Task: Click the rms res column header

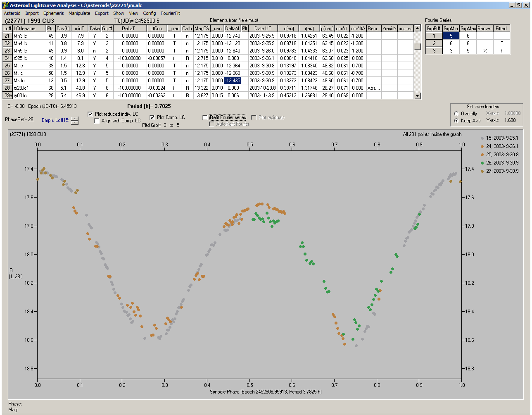Action: pyautogui.click(x=405, y=29)
